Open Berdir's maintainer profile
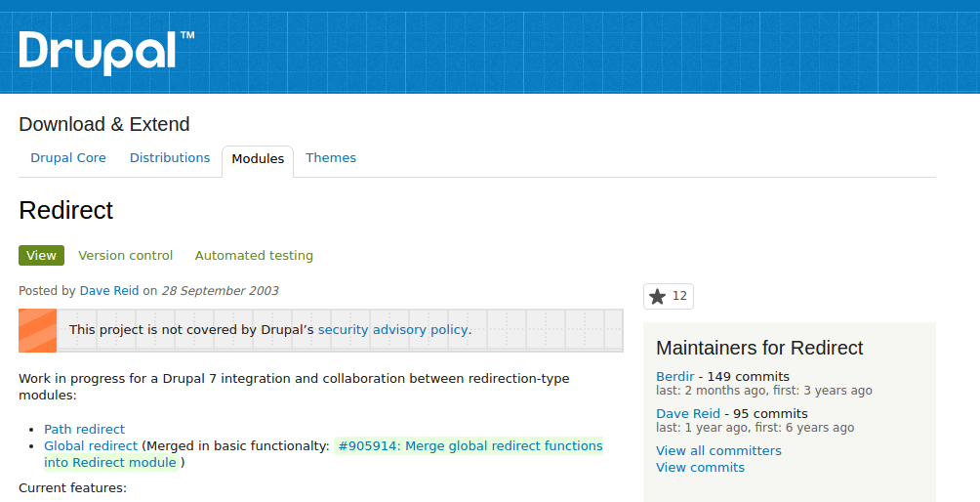 [x=675, y=377]
